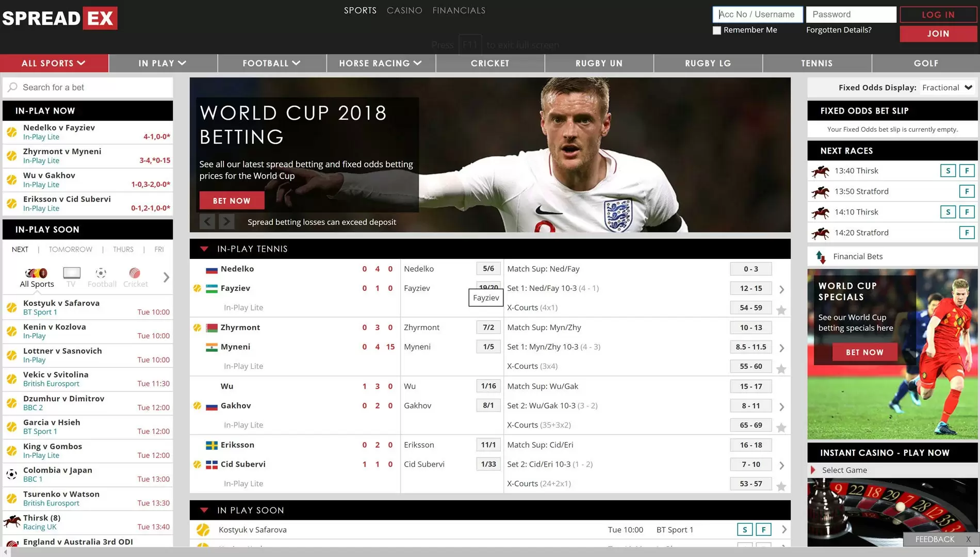The width and height of the screenshot is (980, 557).
Task: Open the Horse Racing dropdown menu
Action: (381, 63)
